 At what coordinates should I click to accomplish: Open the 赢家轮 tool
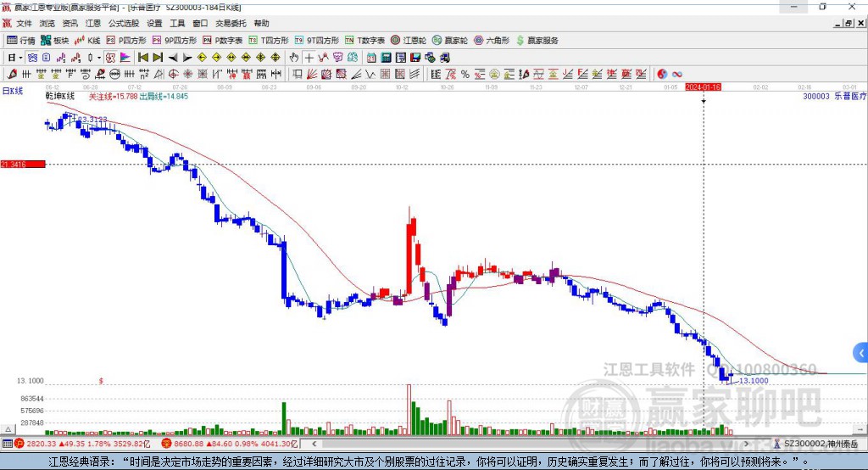(x=450, y=41)
